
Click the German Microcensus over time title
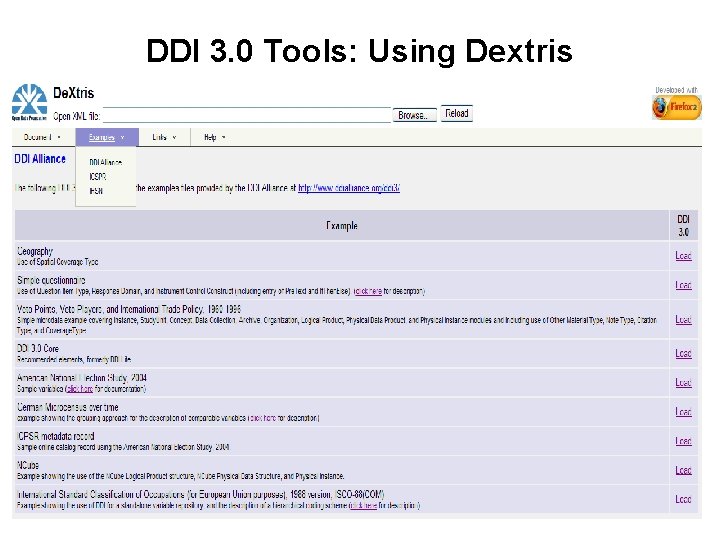[x=68, y=407]
